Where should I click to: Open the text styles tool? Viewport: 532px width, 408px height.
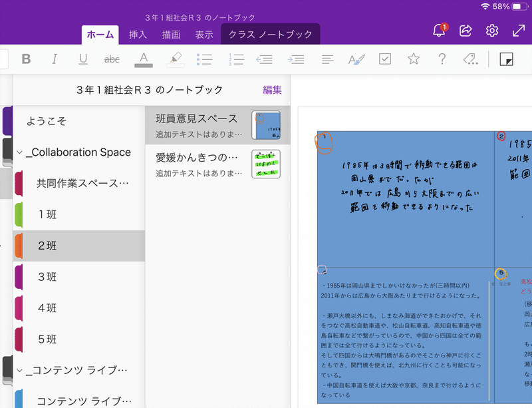(356, 60)
